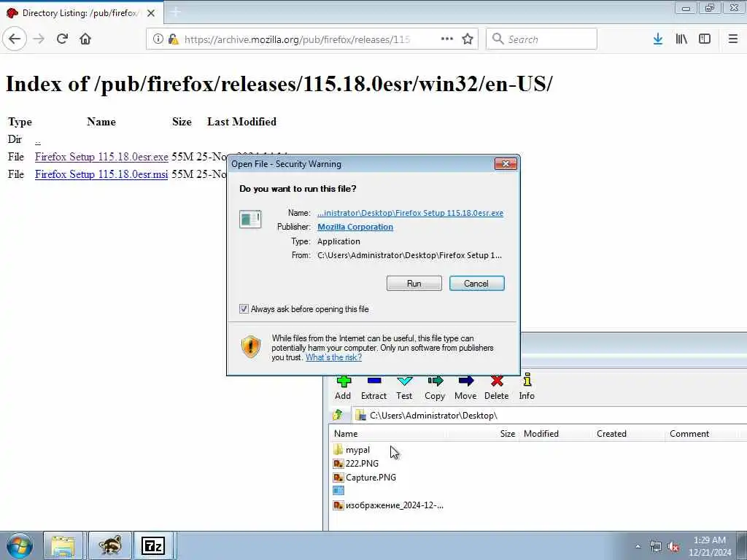Select Capture.PNG in 7-Zip list

pyautogui.click(x=365, y=477)
